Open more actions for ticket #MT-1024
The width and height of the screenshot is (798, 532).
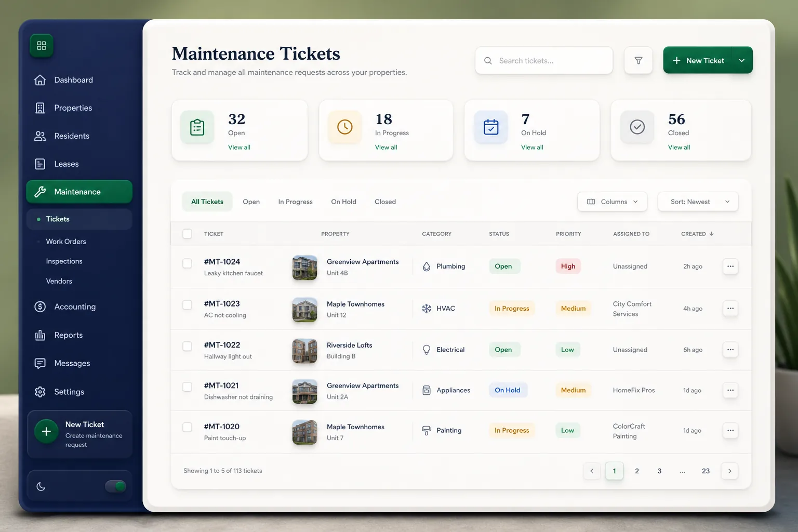pos(730,267)
